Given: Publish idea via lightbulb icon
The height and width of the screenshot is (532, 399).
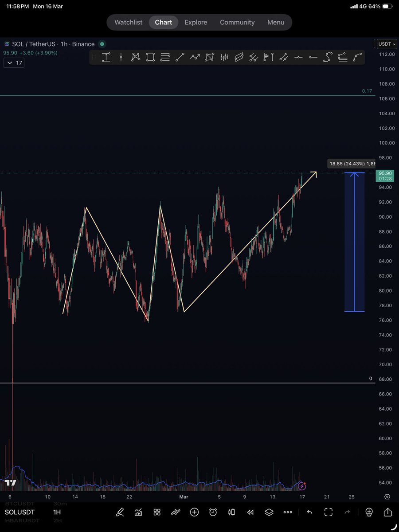Looking at the screenshot, I should tap(369, 512).
